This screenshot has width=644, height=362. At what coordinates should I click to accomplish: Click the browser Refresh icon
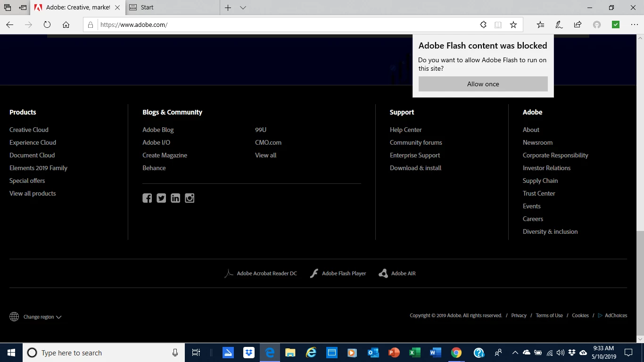[47, 25]
